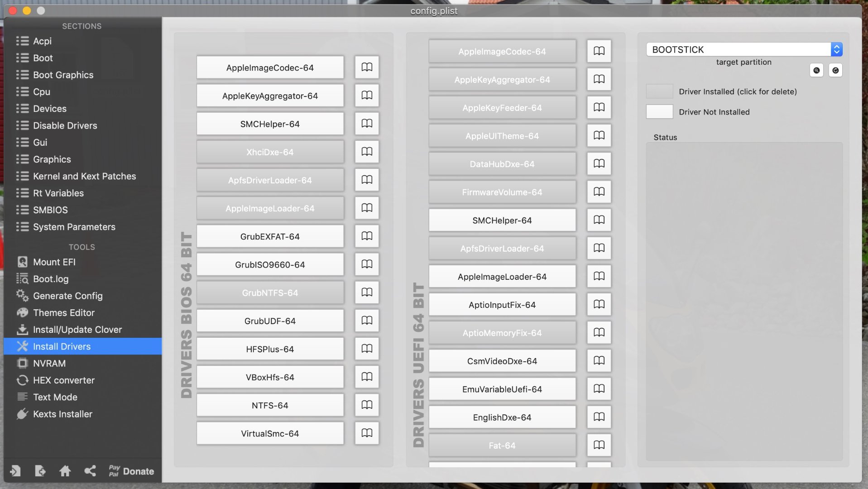The image size is (868, 489).
Task: Toggle UEFI AppleKeyAggregator-64 driver
Action: (x=502, y=80)
